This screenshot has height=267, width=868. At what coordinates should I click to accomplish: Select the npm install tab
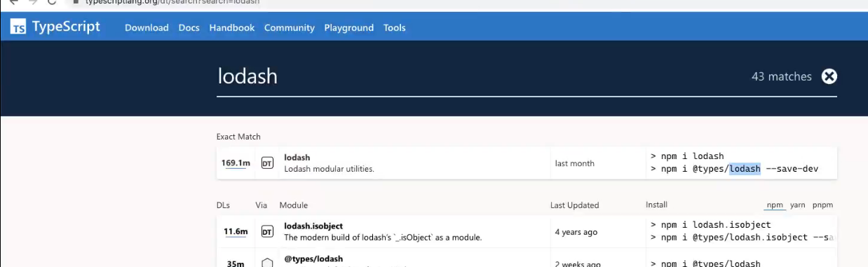[x=775, y=205]
